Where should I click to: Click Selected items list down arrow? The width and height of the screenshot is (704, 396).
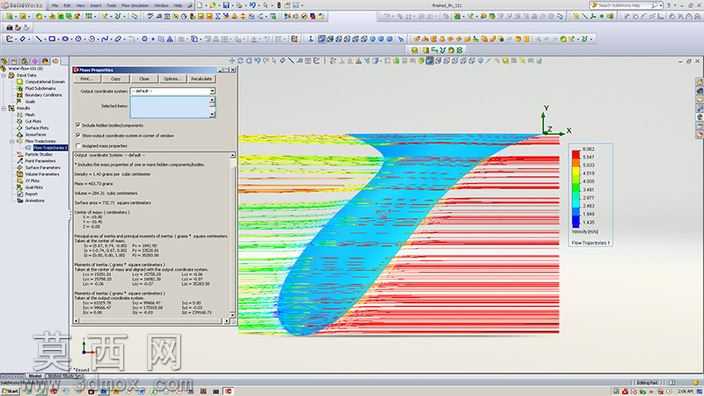(212, 114)
